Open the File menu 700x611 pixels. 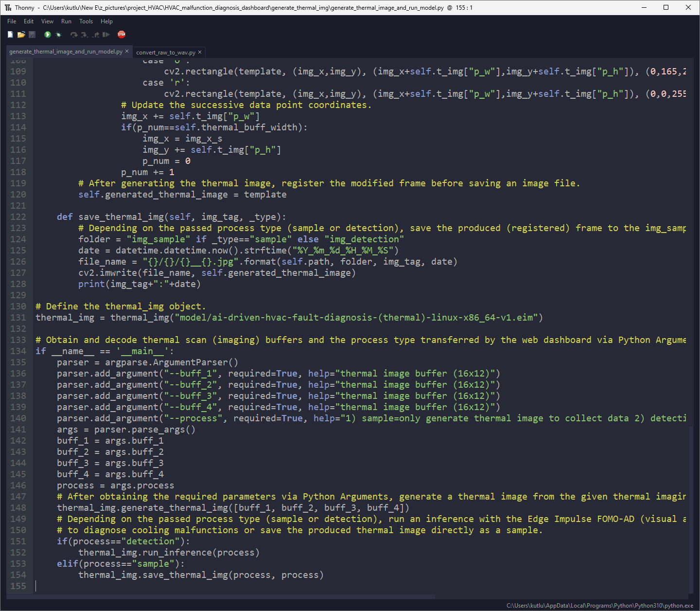click(12, 21)
